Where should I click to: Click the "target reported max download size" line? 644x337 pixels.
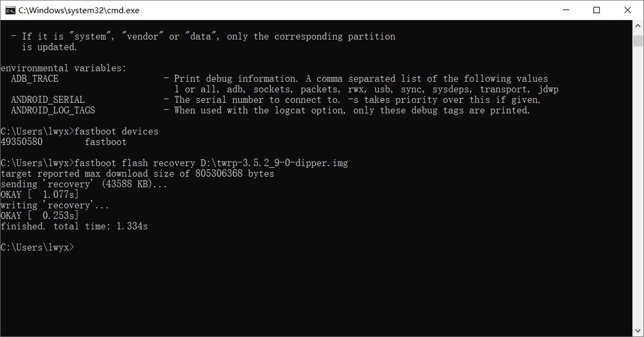coord(137,174)
